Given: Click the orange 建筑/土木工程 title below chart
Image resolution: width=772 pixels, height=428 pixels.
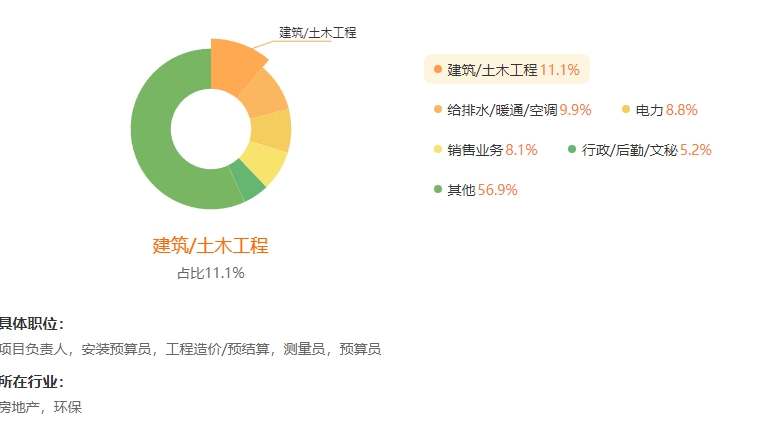Looking at the screenshot, I should [210, 245].
